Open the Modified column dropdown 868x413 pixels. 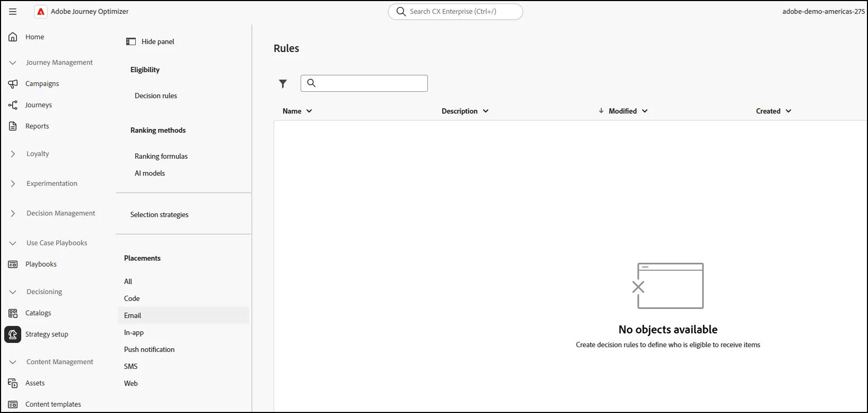point(645,111)
